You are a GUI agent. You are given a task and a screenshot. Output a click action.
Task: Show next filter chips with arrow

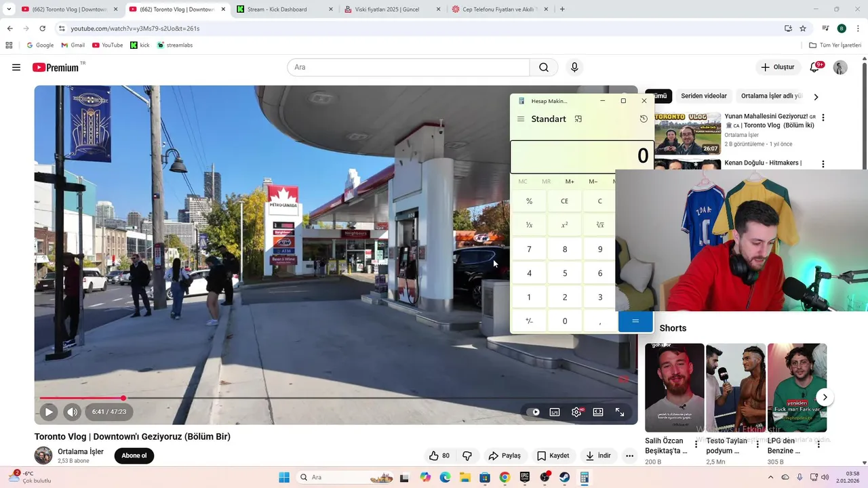[x=816, y=97]
